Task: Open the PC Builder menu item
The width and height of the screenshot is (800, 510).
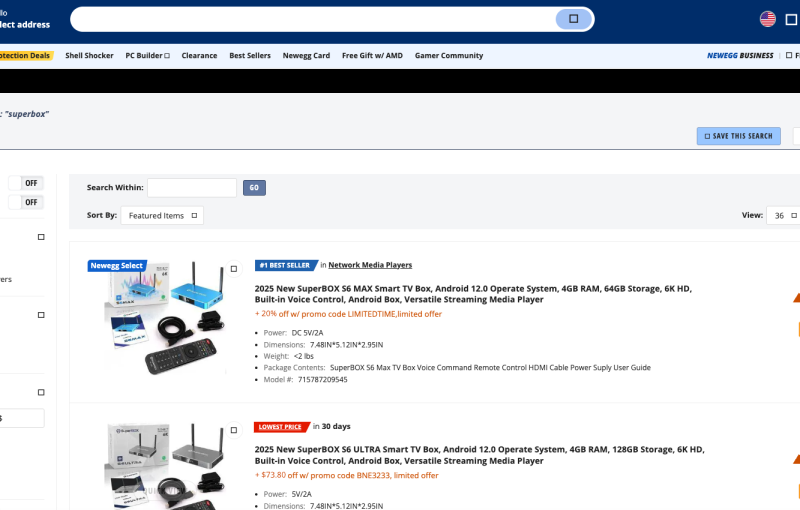Action: point(147,56)
